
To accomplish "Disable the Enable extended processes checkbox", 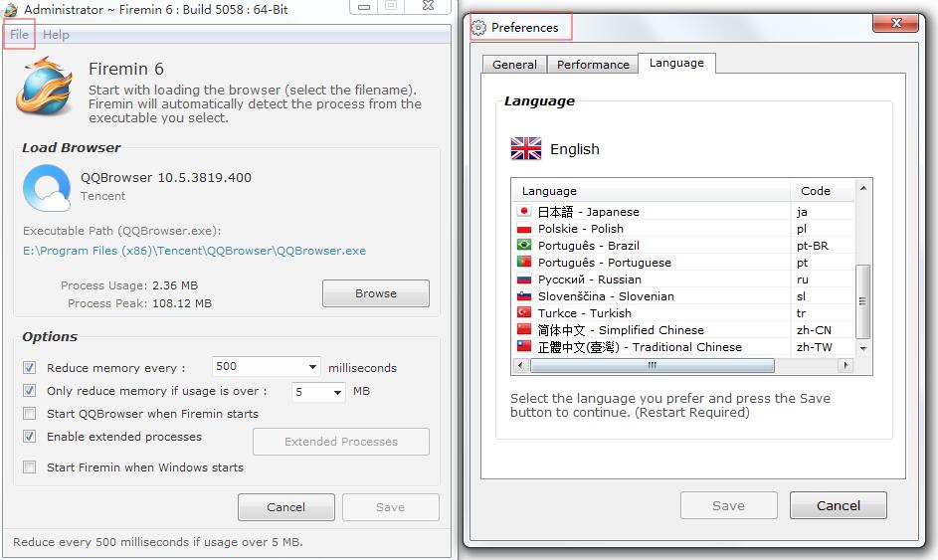I will (29, 437).
